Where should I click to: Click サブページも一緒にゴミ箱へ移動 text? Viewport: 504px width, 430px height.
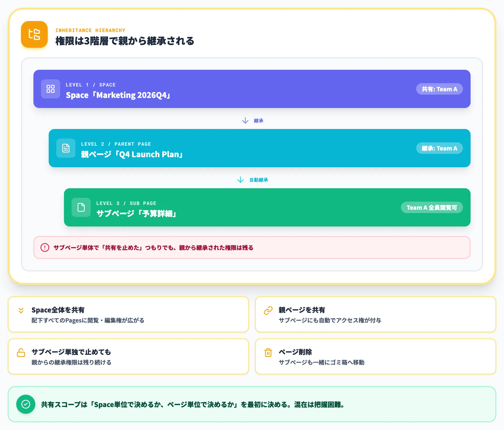tap(322, 362)
